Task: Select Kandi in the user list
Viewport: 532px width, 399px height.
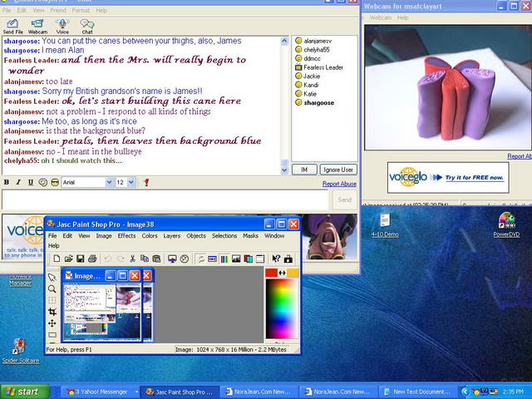Action: [307, 85]
